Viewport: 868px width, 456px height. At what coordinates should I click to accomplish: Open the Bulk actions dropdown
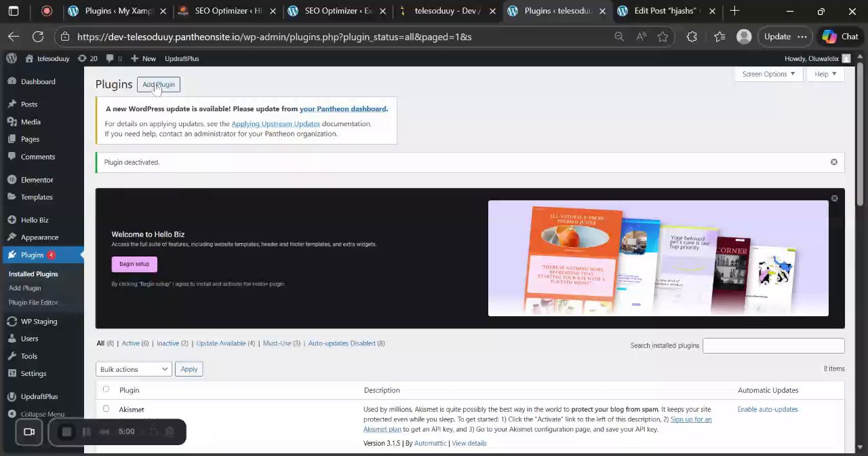[x=133, y=369]
